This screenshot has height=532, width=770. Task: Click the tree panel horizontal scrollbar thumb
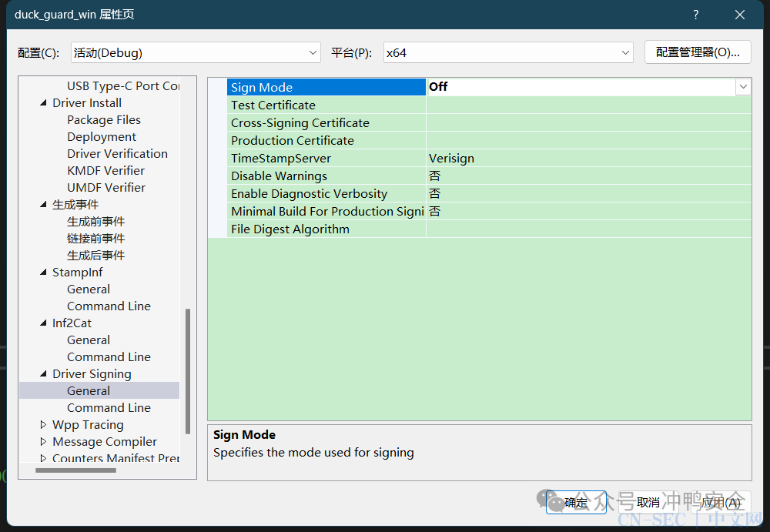pos(75,470)
